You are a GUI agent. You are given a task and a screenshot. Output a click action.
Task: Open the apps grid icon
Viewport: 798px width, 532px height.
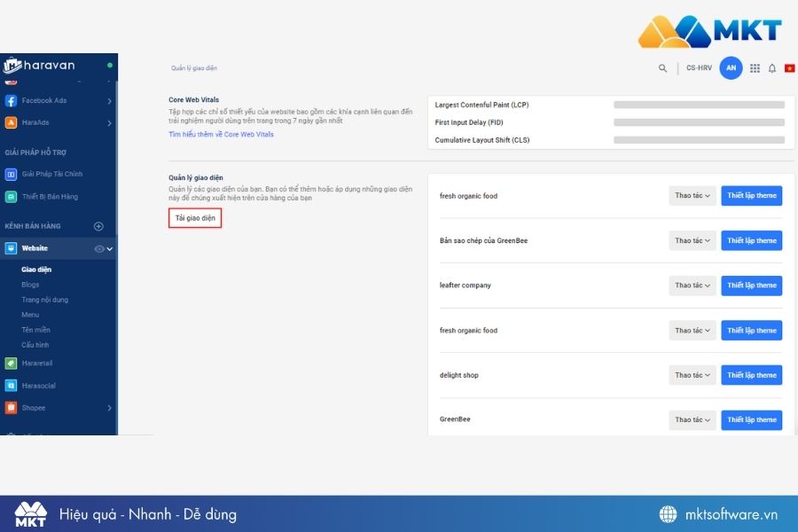tap(755, 68)
